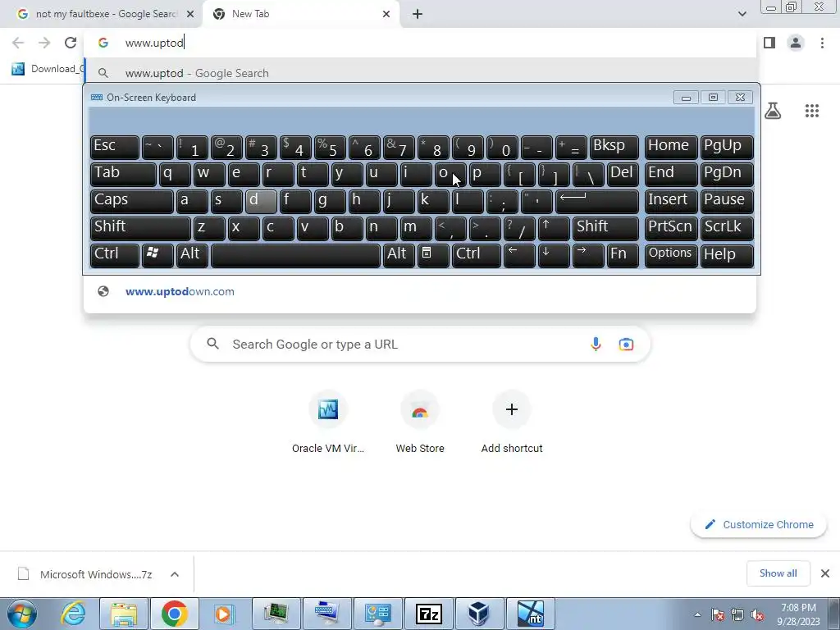Click the 'o' key on keyboard
This screenshot has width=840, height=630.
tap(450, 174)
